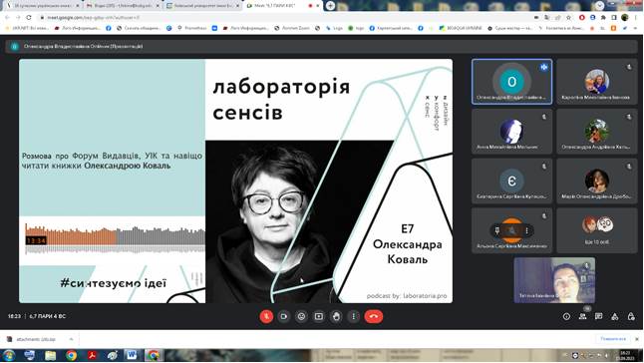Pin Альона's tile using the pin icon
Viewport: 644px width, 363px height.
[497, 230]
